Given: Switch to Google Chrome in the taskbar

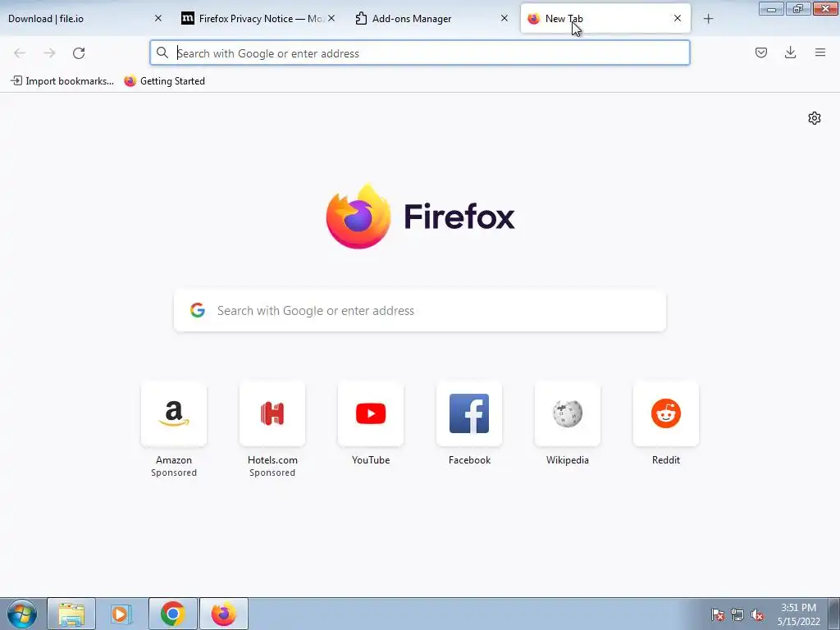Looking at the screenshot, I should [x=172, y=614].
